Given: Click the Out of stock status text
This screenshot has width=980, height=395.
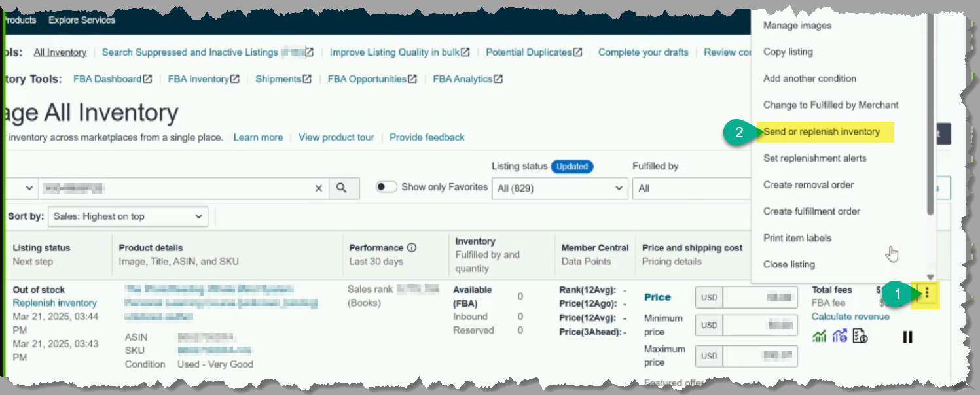Looking at the screenshot, I should 39,290.
